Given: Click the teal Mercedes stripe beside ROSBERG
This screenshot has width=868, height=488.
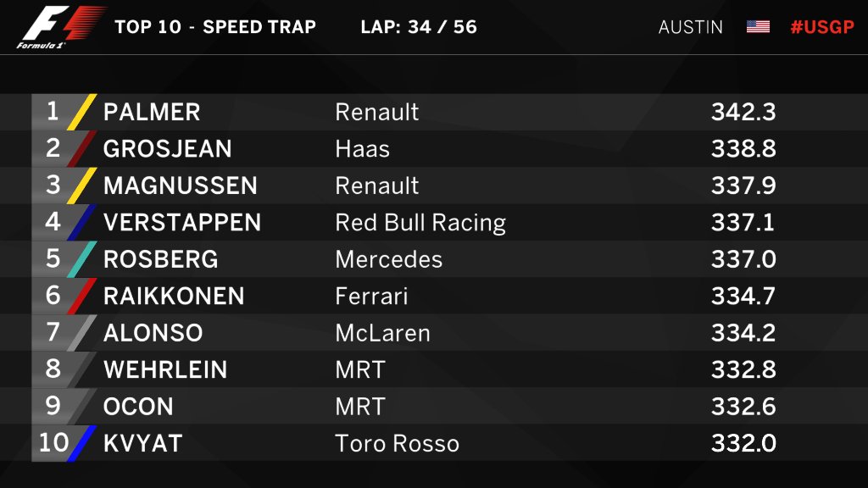Looking at the screenshot, I should tap(82, 259).
